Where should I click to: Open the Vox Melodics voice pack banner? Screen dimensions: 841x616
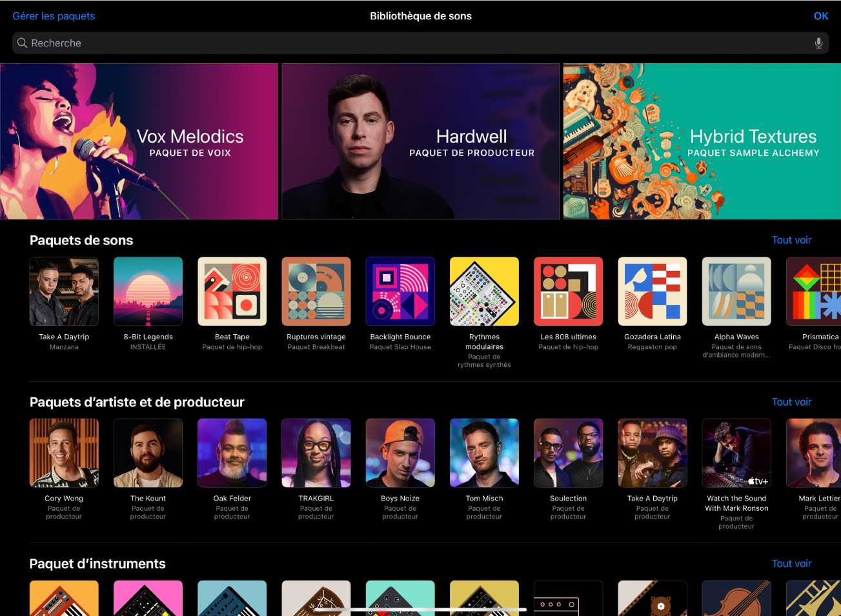pos(139,141)
